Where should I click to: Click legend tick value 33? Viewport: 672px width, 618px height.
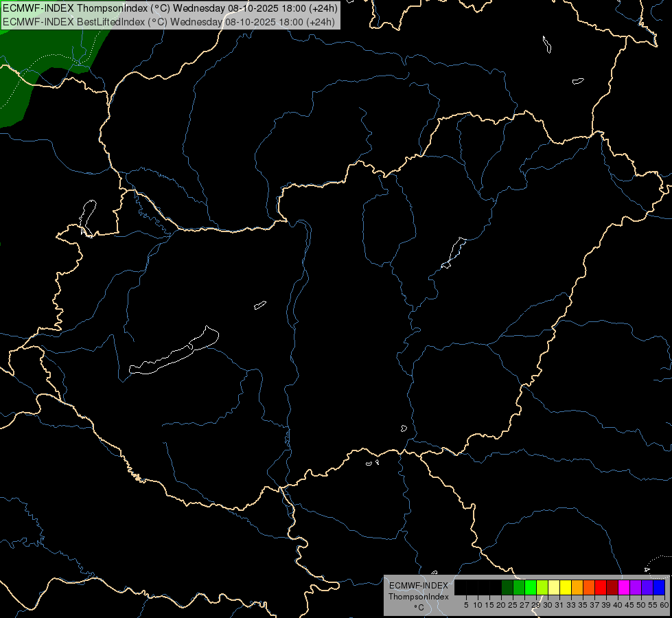point(571,605)
